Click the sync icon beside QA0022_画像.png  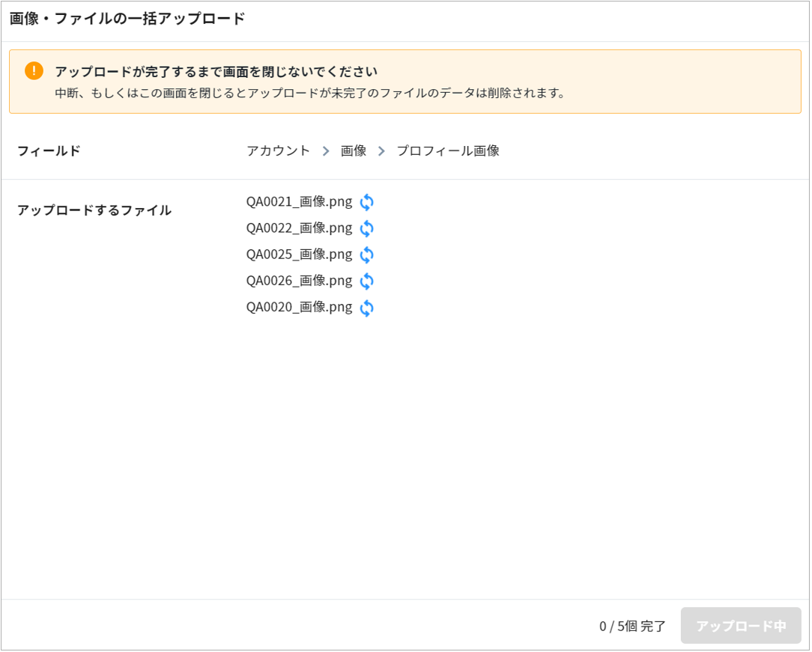[x=366, y=228]
